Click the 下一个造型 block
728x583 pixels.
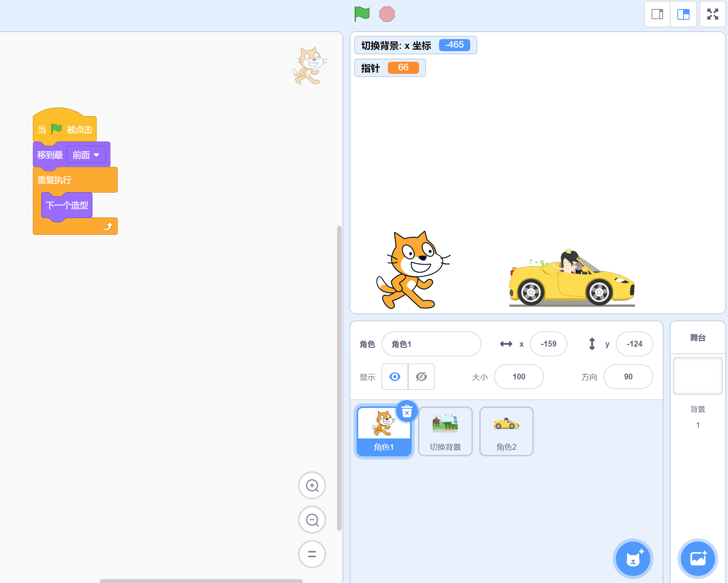(67, 205)
